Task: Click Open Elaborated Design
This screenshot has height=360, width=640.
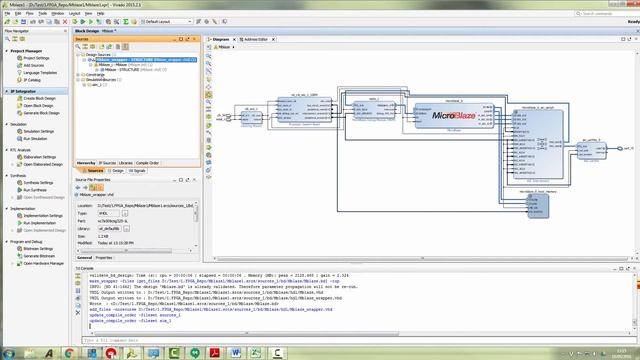Action: [42, 164]
